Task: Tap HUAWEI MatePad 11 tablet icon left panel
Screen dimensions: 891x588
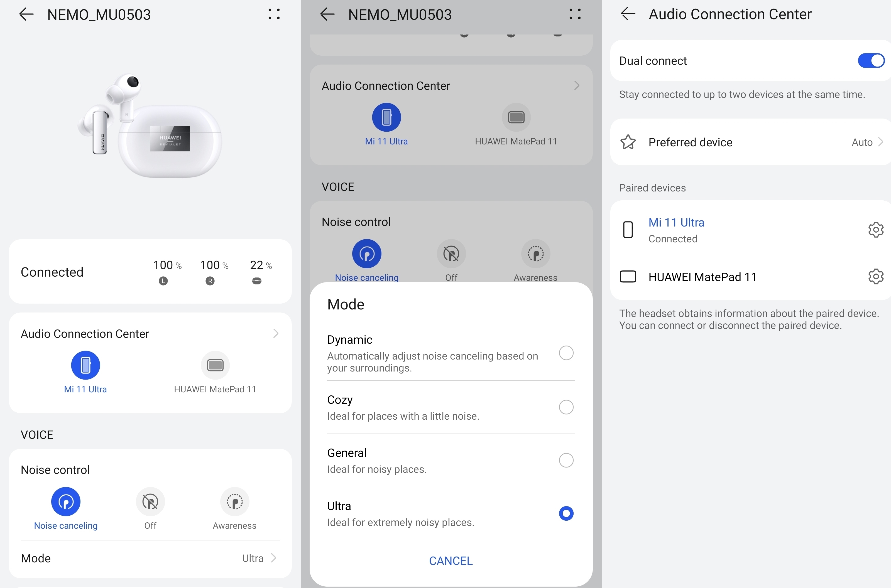Action: click(x=215, y=365)
